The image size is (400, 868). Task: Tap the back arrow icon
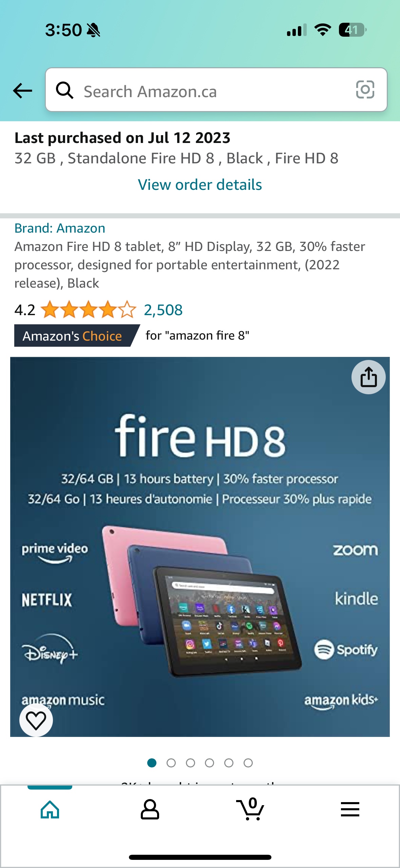22,91
